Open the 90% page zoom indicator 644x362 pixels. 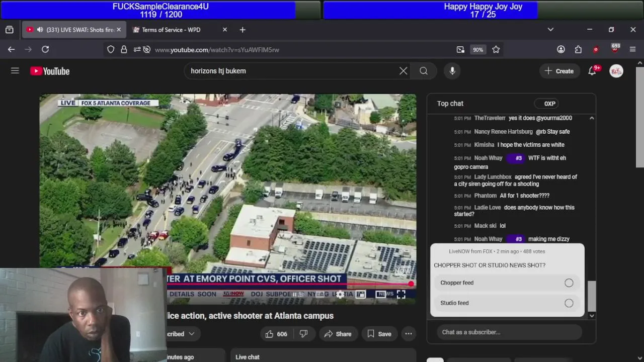(x=477, y=49)
